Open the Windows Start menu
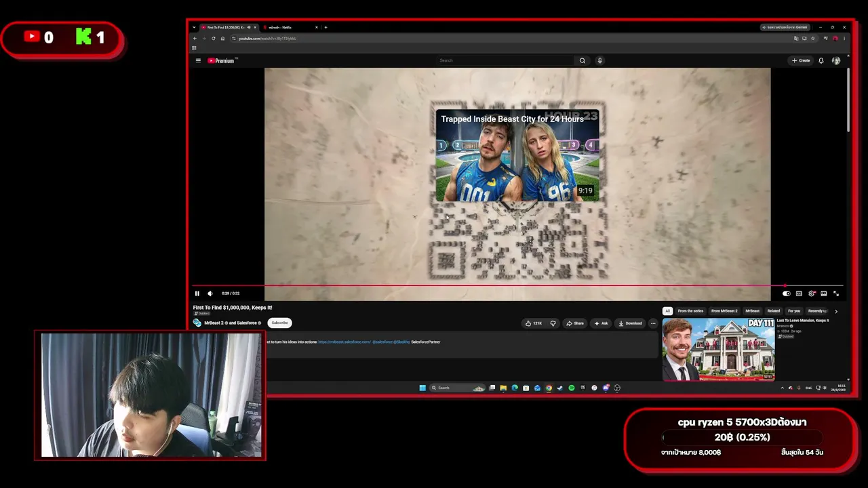Screen dimensions: 868x488 coord(422,388)
